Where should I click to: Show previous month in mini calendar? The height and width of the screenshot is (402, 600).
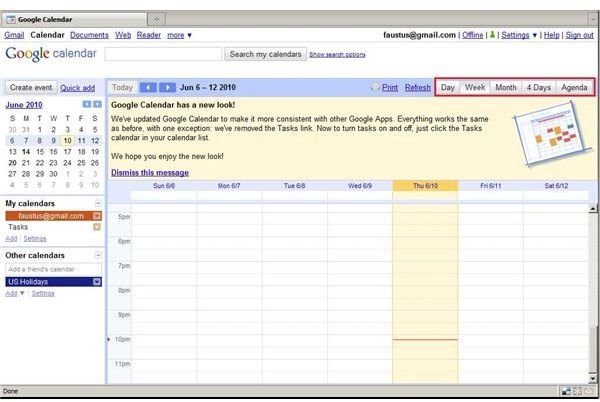(x=87, y=104)
